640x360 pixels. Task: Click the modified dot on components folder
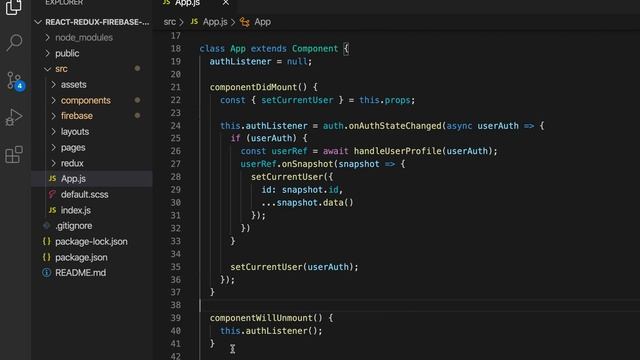pyautogui.click(x=138, y=100)
